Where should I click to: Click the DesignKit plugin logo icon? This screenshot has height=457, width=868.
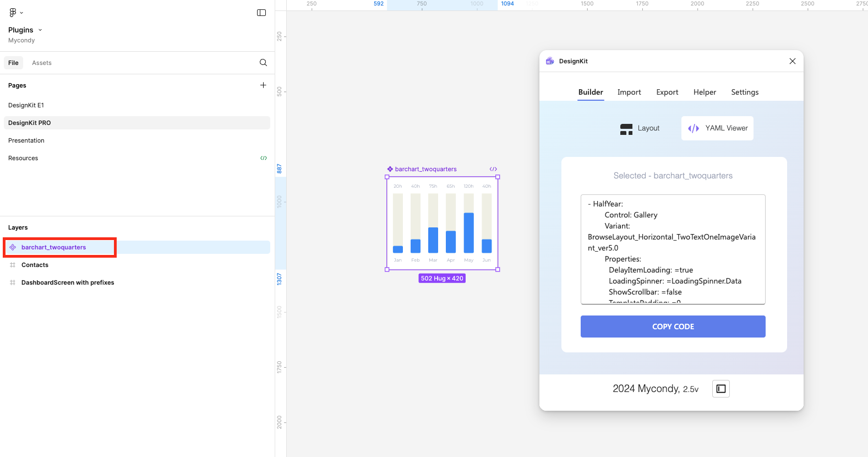550,61
